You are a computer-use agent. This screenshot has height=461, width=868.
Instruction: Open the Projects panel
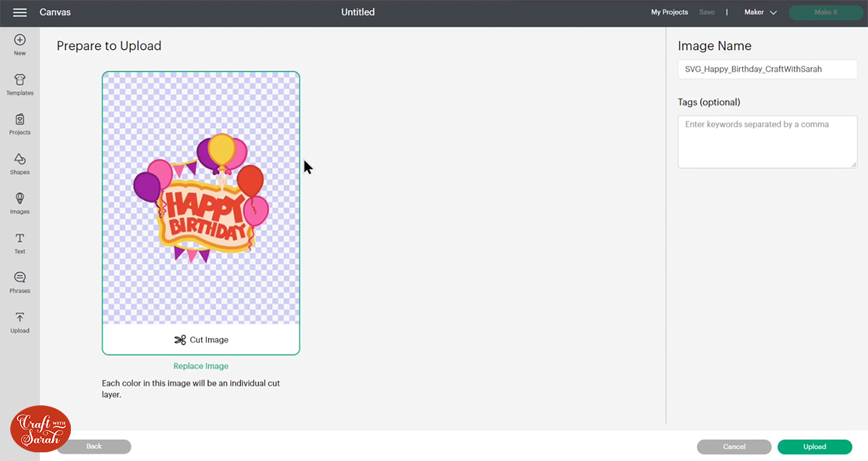tap(20, 123)
